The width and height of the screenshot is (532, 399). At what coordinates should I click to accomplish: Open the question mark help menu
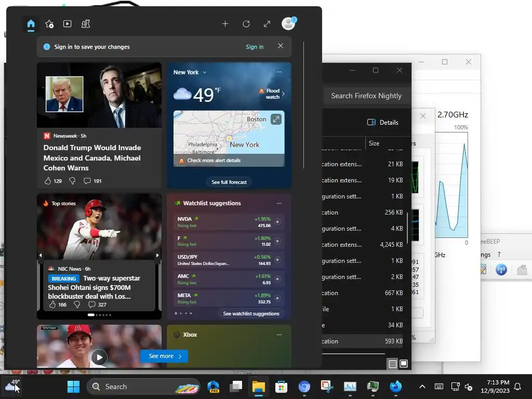pos(499,255)
